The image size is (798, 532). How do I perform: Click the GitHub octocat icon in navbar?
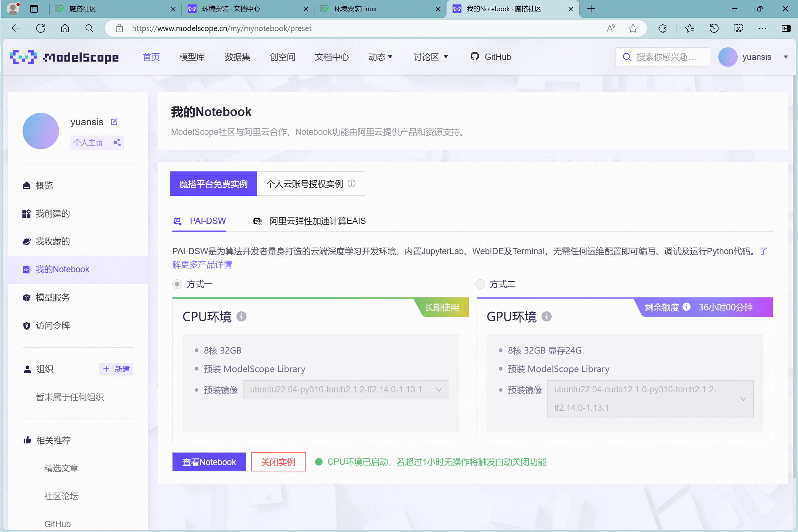coord(475,57)
